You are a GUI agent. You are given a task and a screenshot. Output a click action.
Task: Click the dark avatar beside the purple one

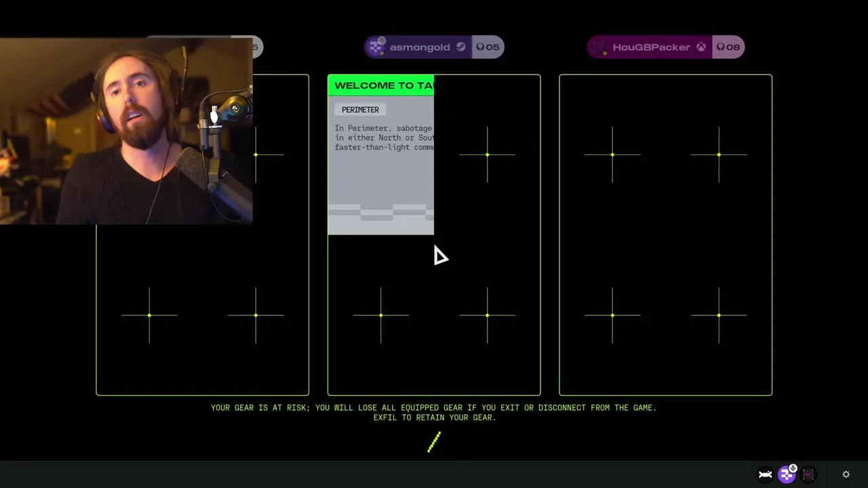[x=808, y=474]
